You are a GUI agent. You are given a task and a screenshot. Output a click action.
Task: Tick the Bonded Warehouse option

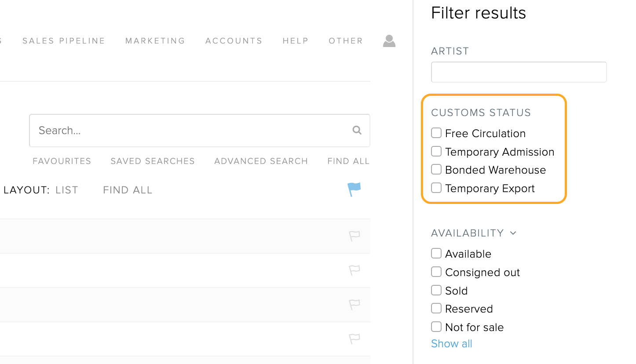pyautogui.click(x=436, y=169)
